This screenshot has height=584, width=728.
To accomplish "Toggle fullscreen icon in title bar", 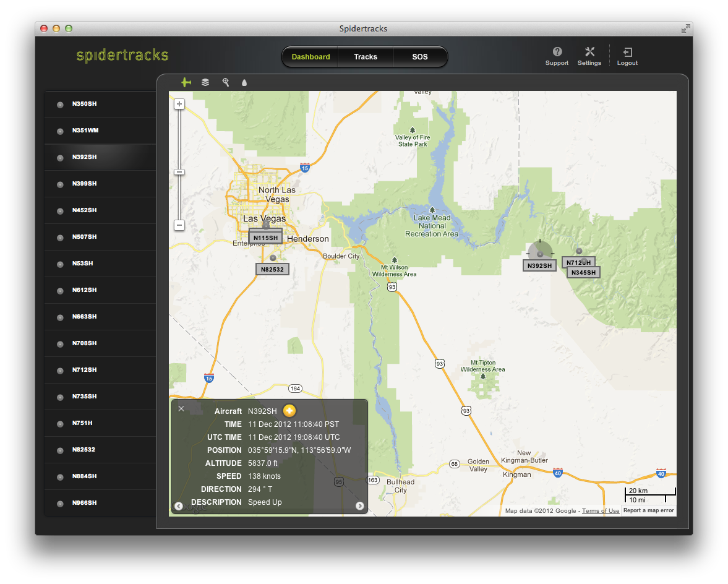I will point(685,28).
